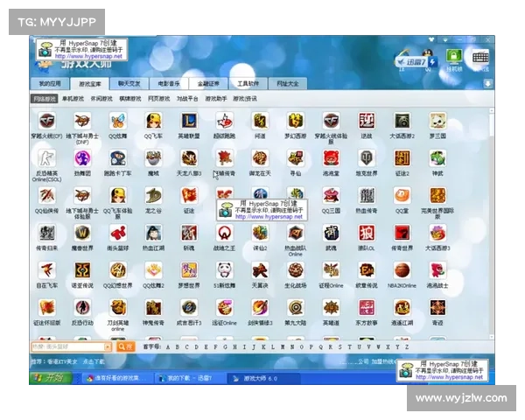The height and width of the screenshot is (420, 525).
Task: Open the 工具软件 tab
Action: click(x=248, y=83)
